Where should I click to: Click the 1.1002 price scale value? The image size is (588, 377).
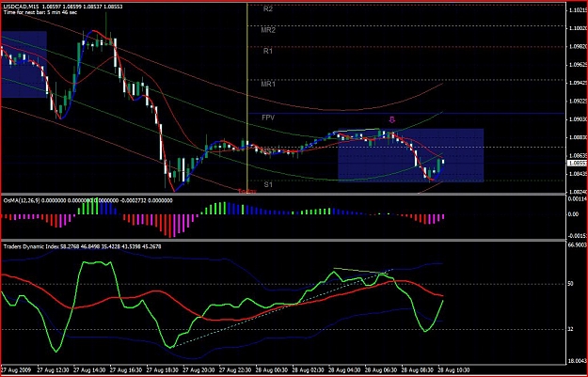click(578, 28)
